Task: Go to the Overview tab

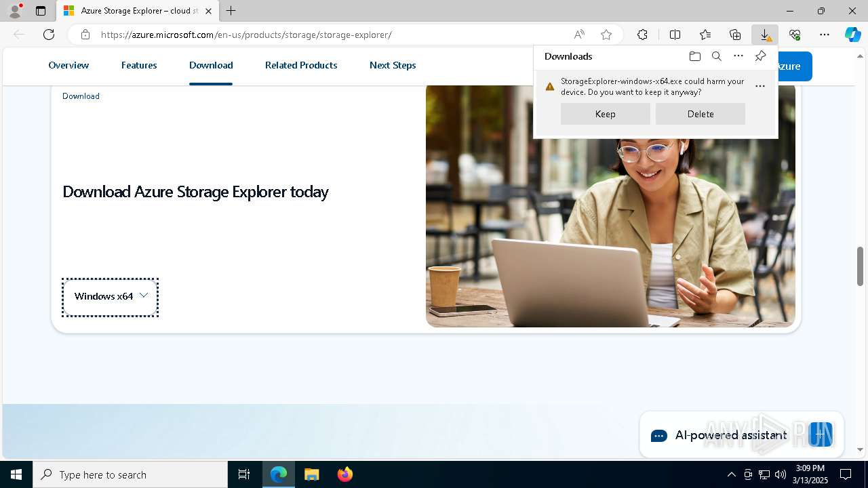Action: click(x=68, y=65)
